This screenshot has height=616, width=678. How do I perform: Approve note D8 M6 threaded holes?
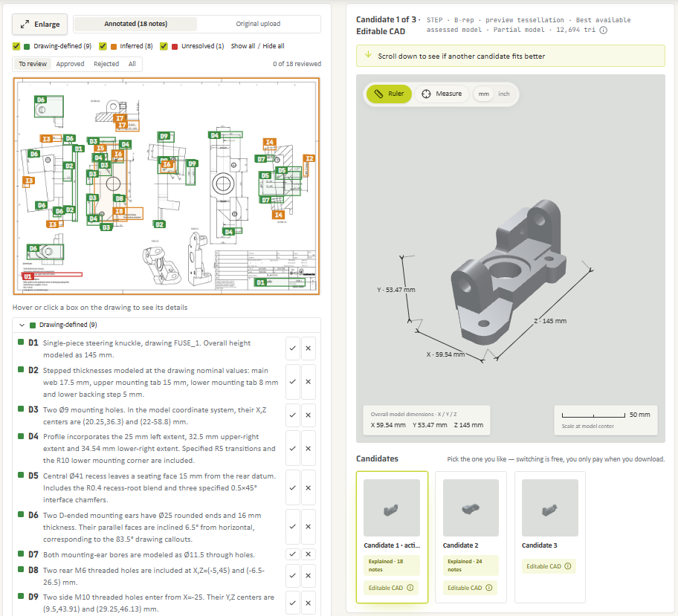pyautogui.click(x=293, y=576)
